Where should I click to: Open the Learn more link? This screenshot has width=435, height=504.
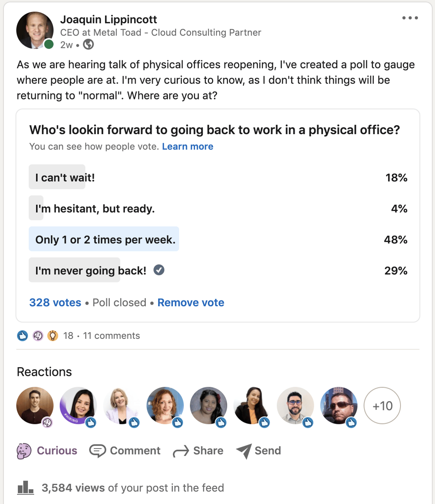(188, 146)
